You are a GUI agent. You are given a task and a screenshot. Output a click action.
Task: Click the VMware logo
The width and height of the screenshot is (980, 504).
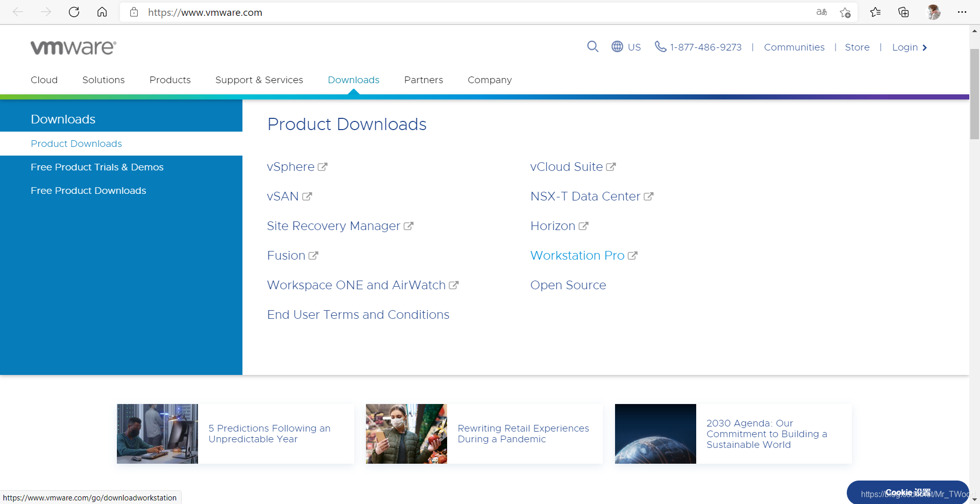click(x=73, y=47)
